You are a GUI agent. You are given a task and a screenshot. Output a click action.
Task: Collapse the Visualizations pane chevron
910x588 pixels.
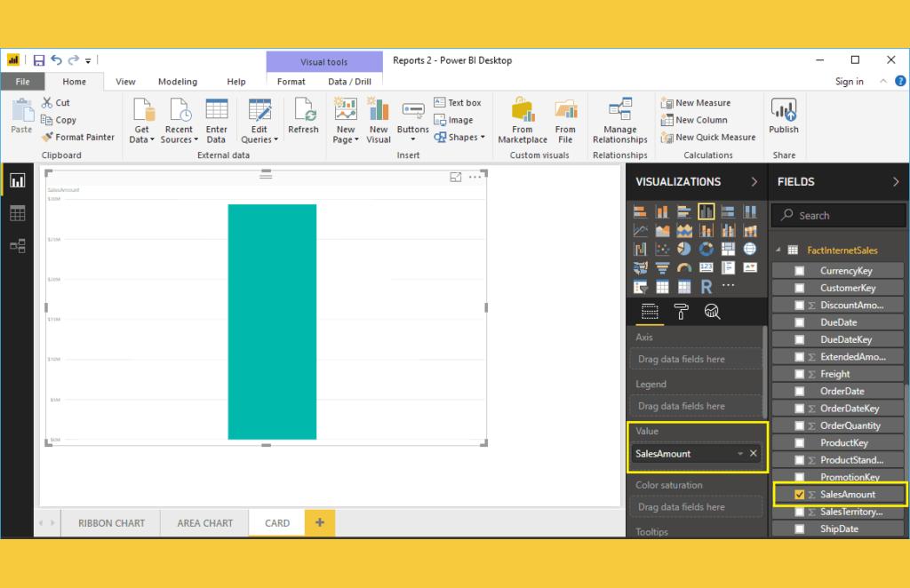(x=754, y=182)
